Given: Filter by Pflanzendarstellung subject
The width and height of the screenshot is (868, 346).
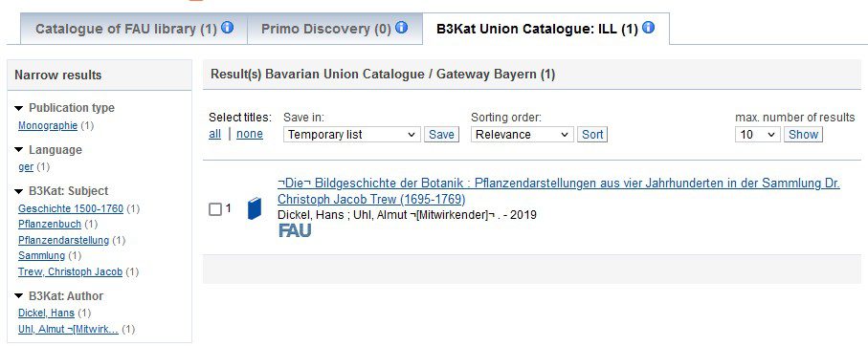Looking at the screenshot, I should [x=64, y=240].
